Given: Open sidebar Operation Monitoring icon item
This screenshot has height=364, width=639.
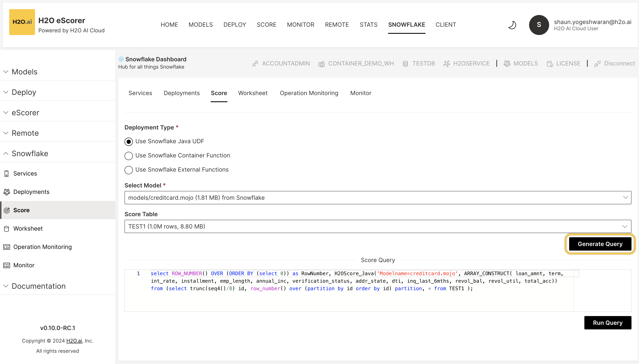Looking at the screenshot, I should [x=7, y=247].
